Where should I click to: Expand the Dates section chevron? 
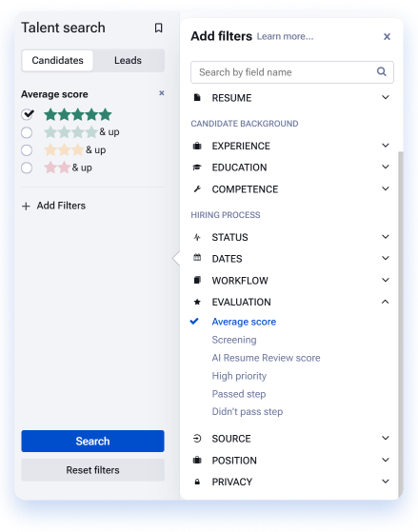[x=386, y=258]
